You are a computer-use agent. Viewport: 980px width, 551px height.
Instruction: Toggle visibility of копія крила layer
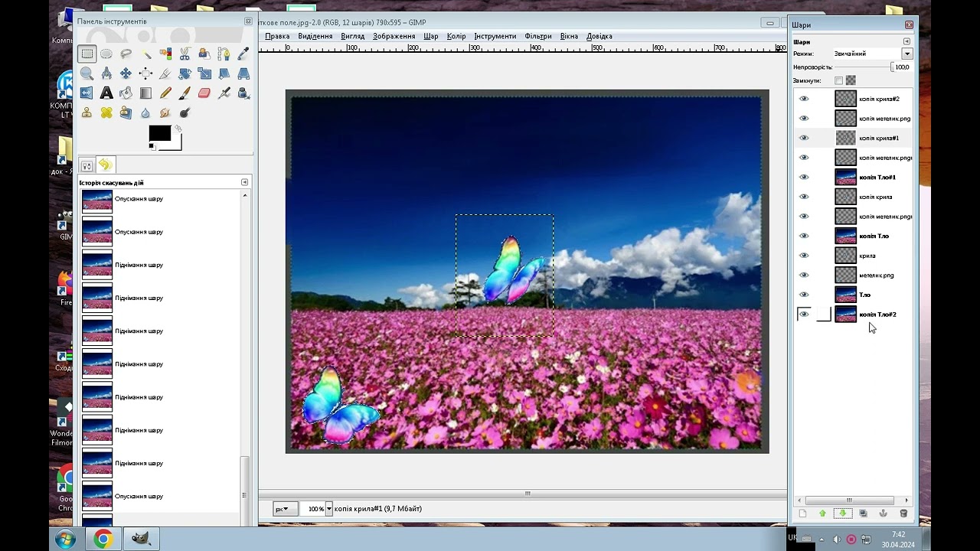click(x=804, y=197)
